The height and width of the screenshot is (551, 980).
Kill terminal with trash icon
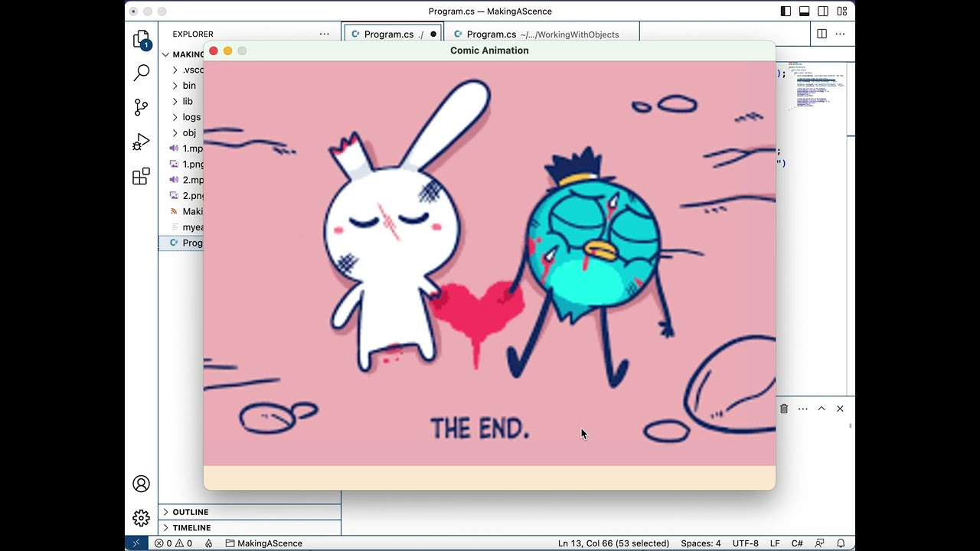(784, 409)
